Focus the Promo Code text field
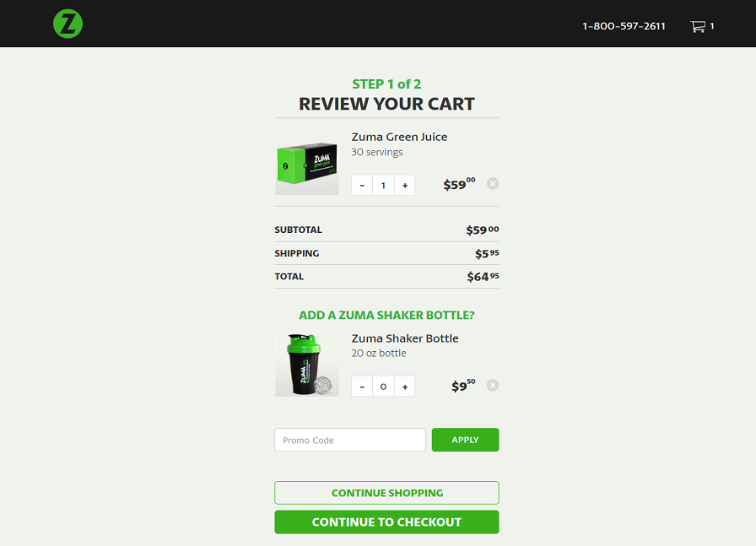The width and height of the screenshot is (756, 546). pyautogui.click(x=349, y=440)
